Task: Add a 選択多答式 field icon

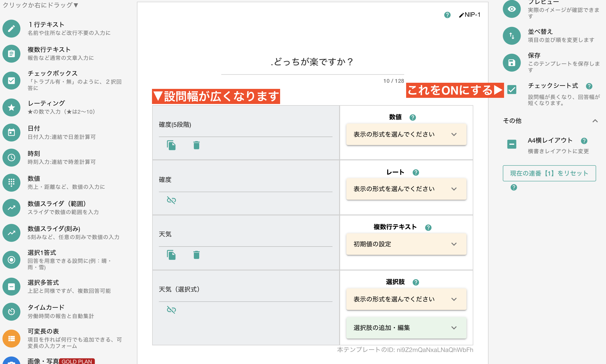Action: 11,287
